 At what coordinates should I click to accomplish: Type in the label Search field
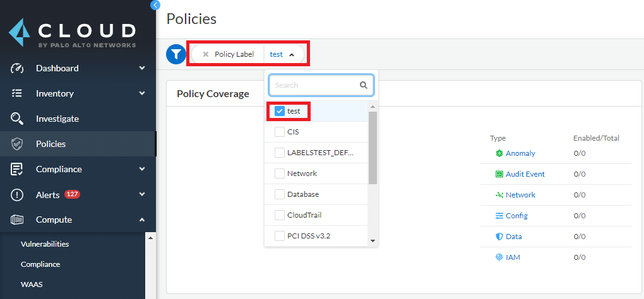tap(314, 85)
